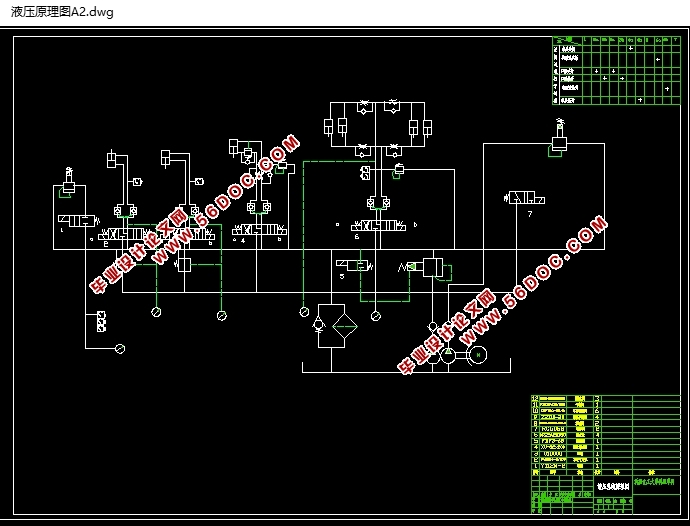
Task: Select the top-left cylinder pair in center group
Action: click(335, 127)
